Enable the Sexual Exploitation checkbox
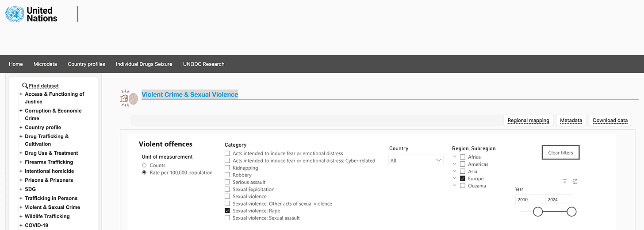This screenshot has height=230, width=644. [x=227, y=189]
